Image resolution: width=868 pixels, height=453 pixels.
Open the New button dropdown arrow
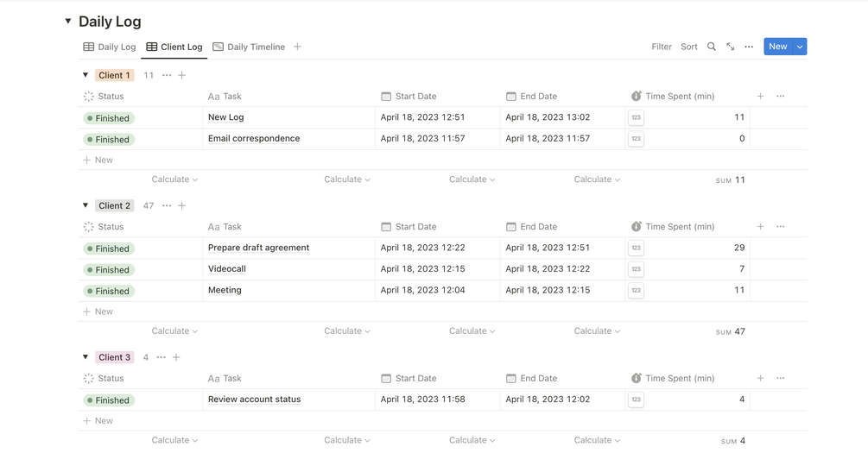tap(800, 47)
